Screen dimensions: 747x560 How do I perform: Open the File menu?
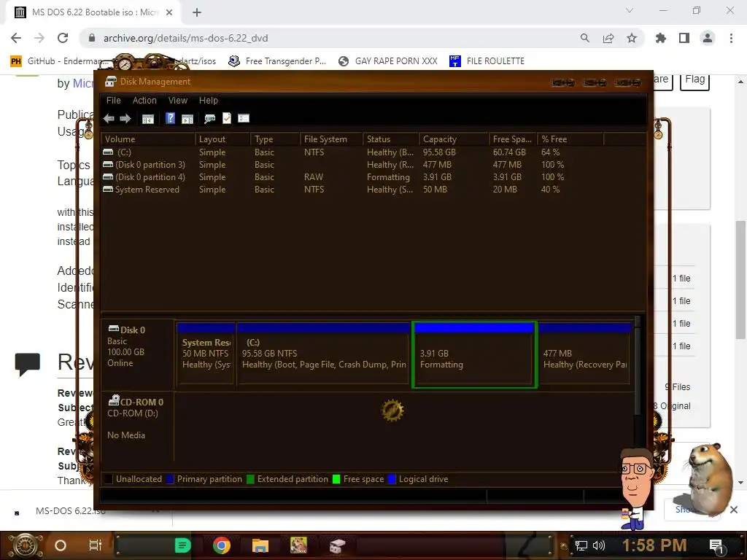pos(113,101)
